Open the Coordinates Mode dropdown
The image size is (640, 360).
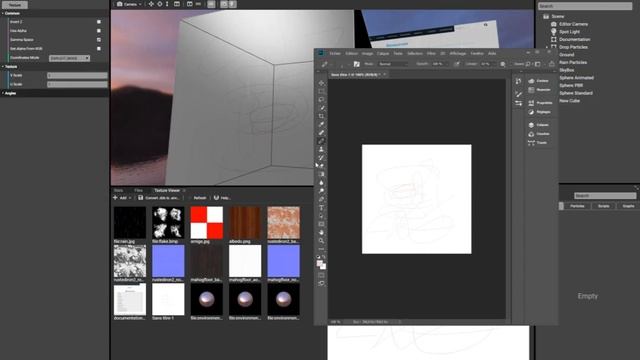click(69, 58)
